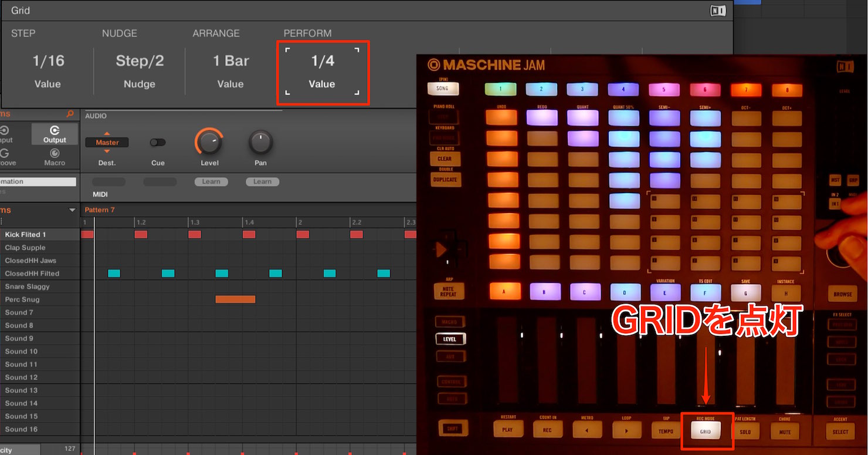Click the CLEAR button on Maschine Jam
The image size is (868, 455).
click(x=445, y=159)
